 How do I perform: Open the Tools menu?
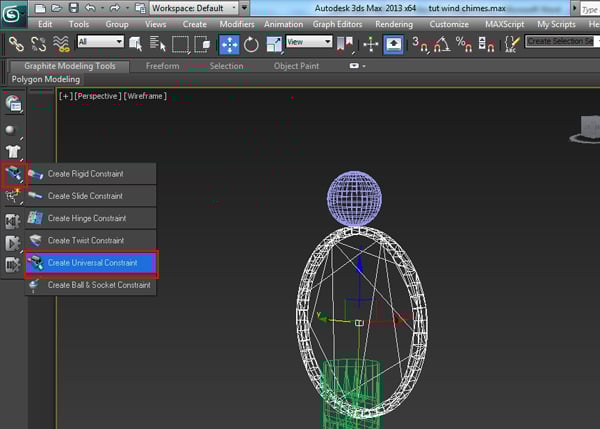click(x=78, y=24)
